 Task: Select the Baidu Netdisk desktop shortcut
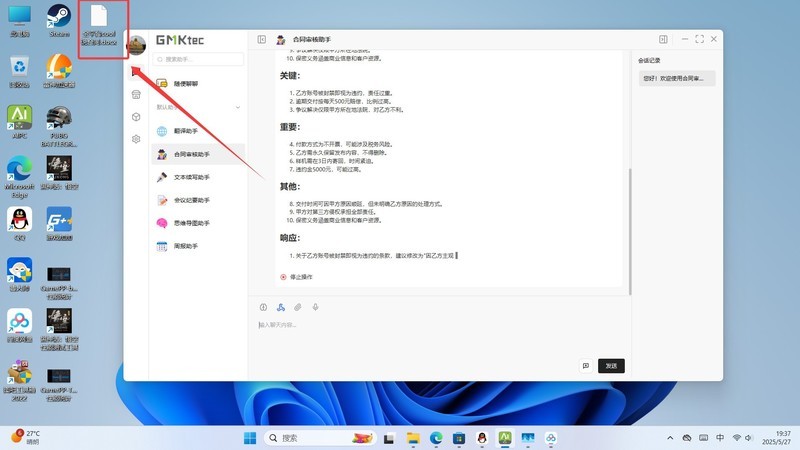(19, 326)
